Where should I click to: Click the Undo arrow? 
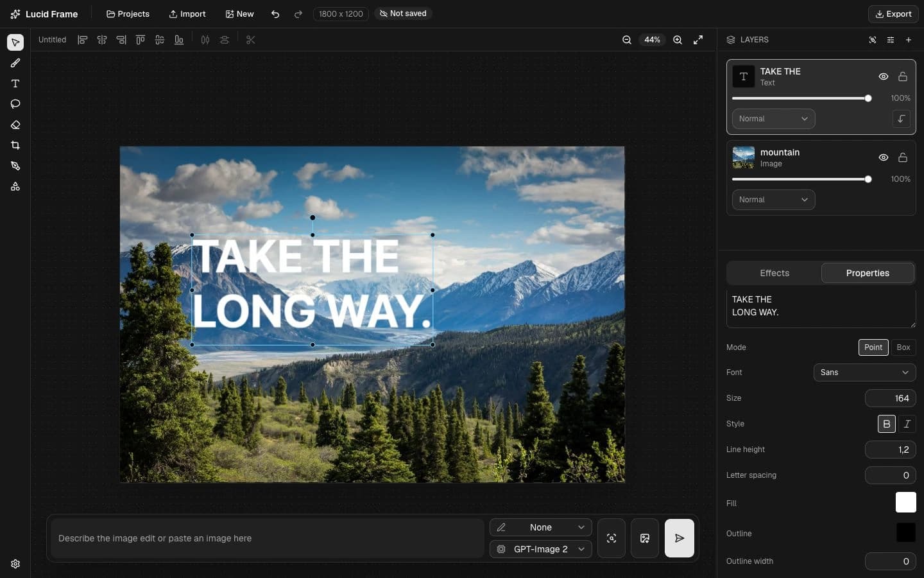pyautogui.click(x=275, y=13)
